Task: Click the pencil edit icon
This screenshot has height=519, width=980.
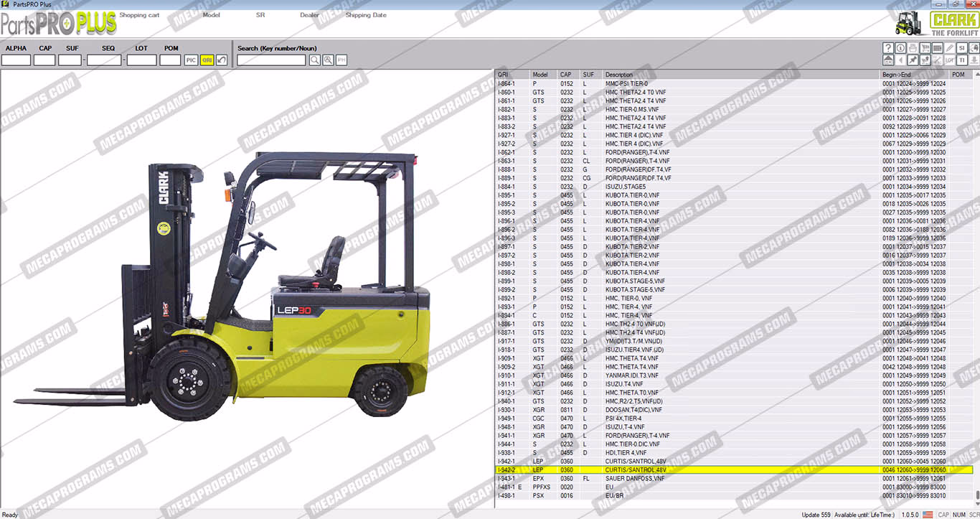Action: (950, 48)
